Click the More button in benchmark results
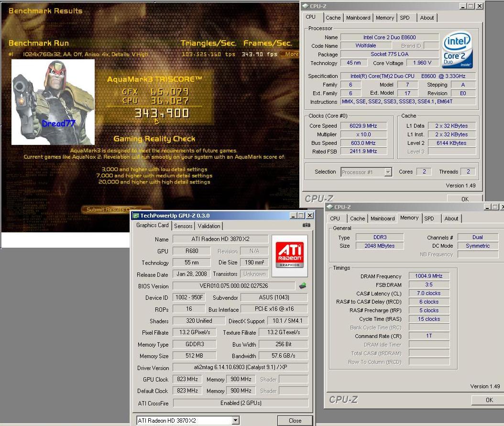 pyautogui.click(x=291, y=54)
